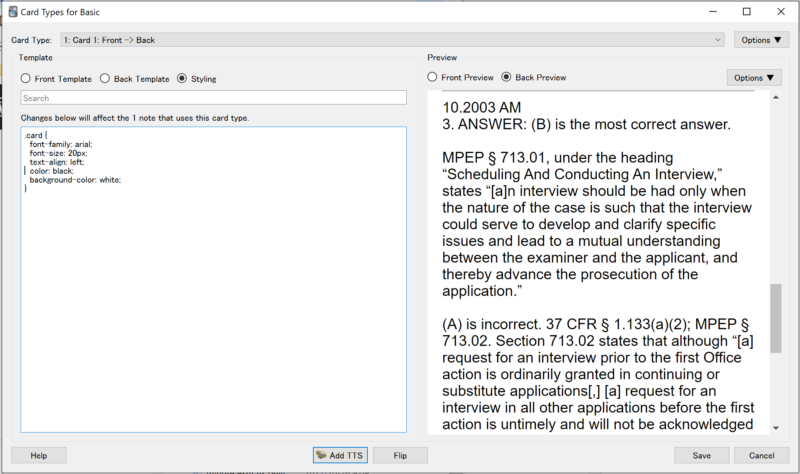Open the Card Type dropdown list
This screenshot has width=800, height=474.
390,40
